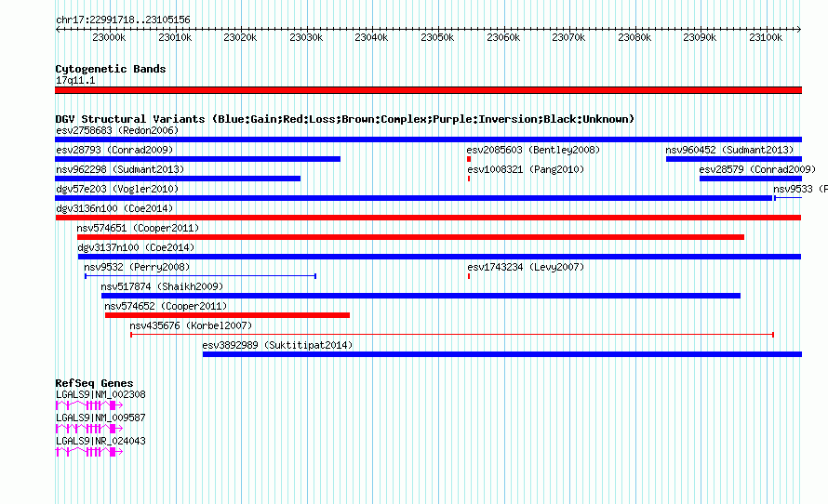The height and width of the screenshot is (504, 828).
Task: Click the 23080k ruler tick label
Action: click(634, 37)
